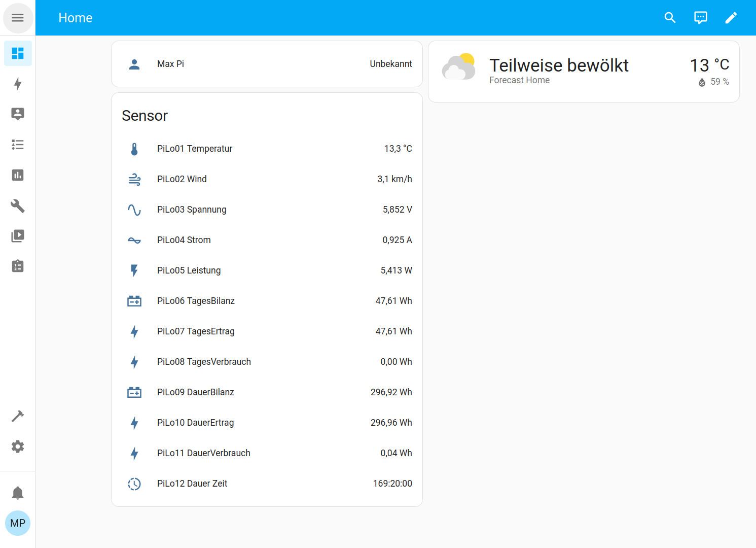Click the 59 % humidity value
The width and height of the screenshot is (756, 548).
[719, 82]
